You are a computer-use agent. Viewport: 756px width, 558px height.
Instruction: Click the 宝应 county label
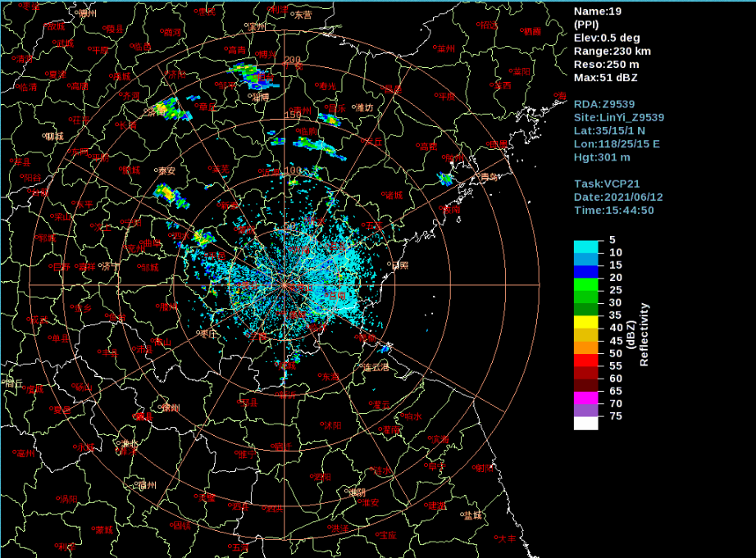tap(388, 535)
